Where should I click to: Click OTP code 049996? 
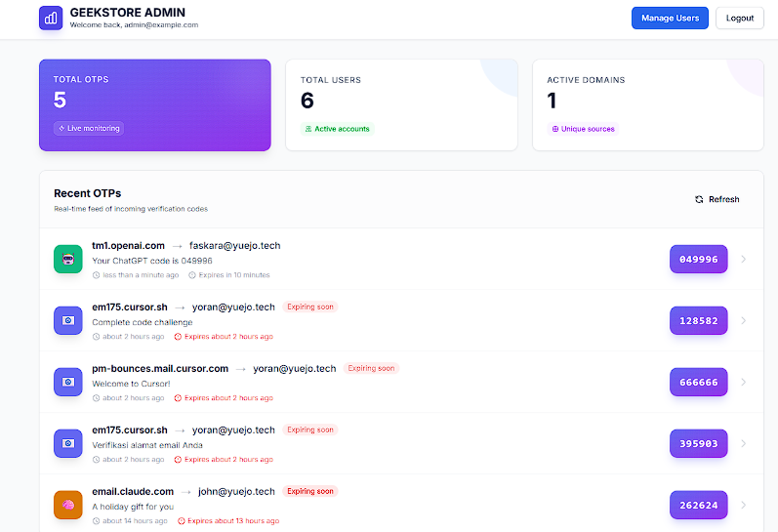click(699, 259)
